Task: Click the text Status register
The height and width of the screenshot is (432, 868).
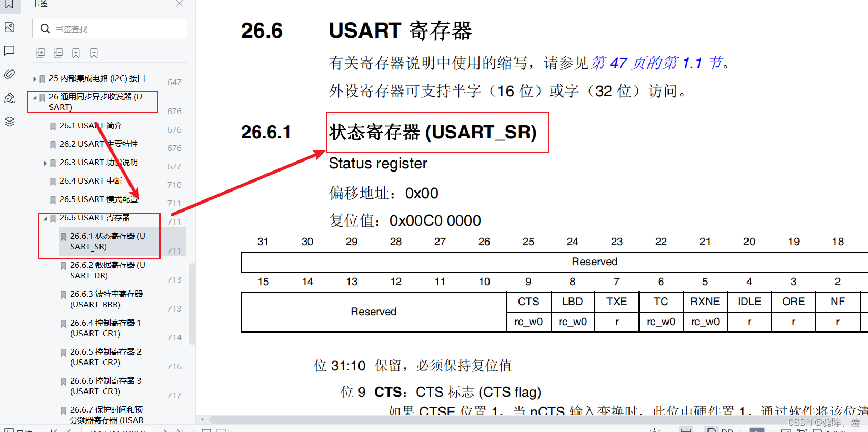Action: tap(378, 164)
